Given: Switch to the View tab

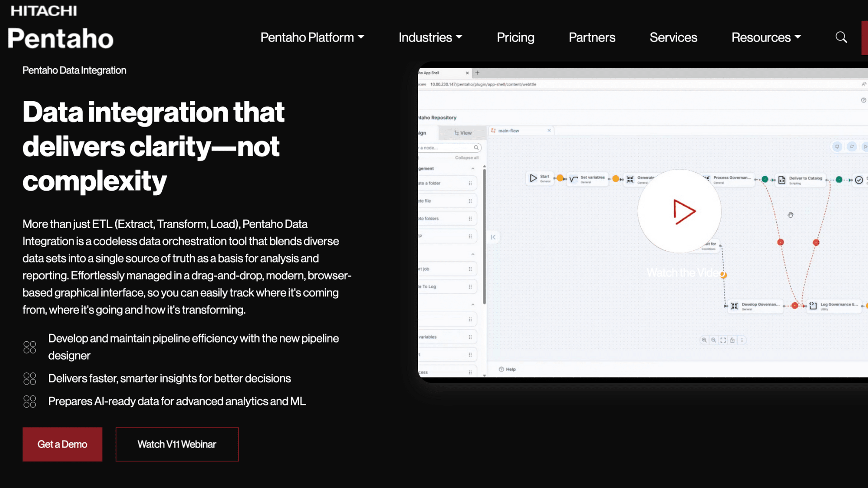Looking at the screenshot, I should coord(462,132).
